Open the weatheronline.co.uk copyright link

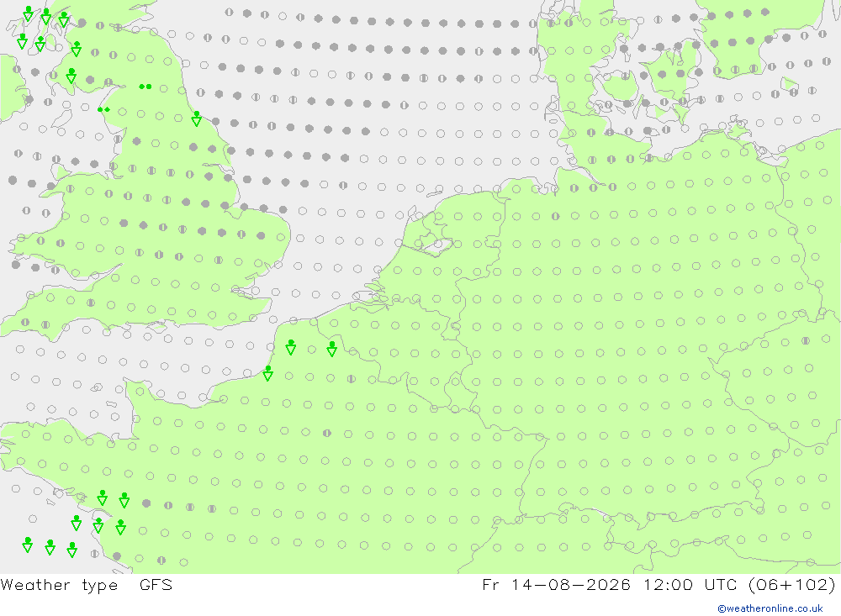[770, 608]
